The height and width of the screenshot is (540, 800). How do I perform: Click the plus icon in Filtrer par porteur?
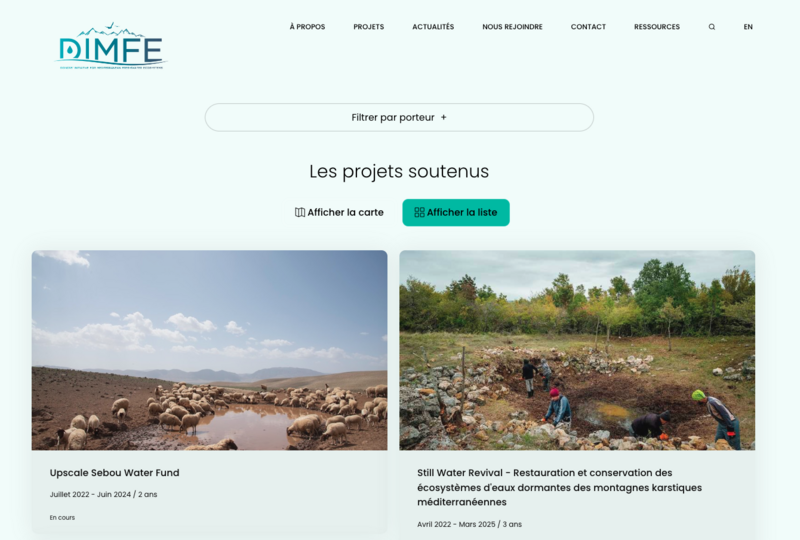click(443, 117)
